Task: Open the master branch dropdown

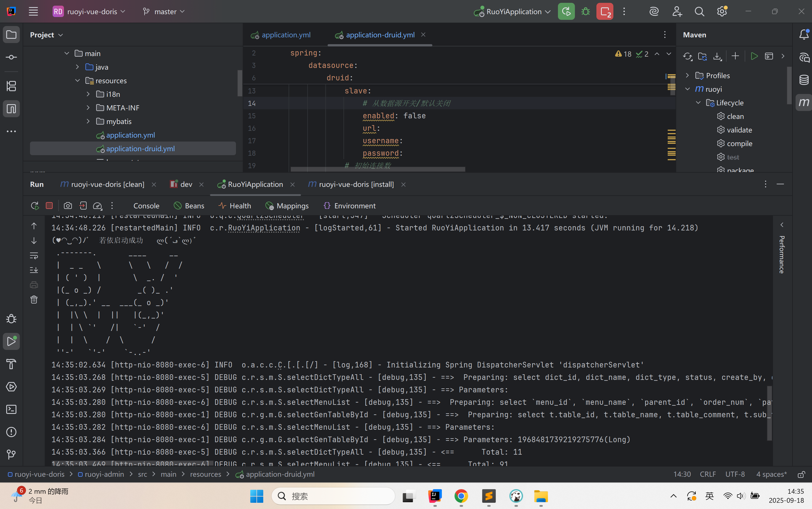Action: point(164,11)
